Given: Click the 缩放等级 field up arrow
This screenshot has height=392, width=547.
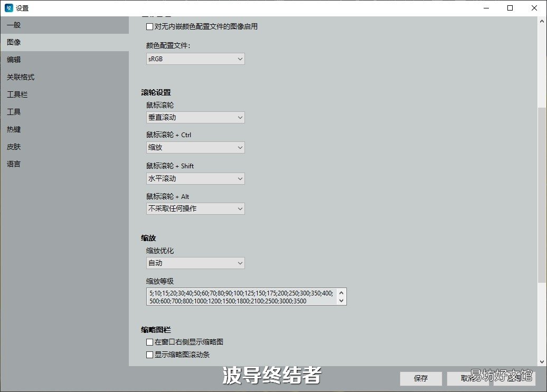Looking at the screenshot, I should click(x=341, y=293).
